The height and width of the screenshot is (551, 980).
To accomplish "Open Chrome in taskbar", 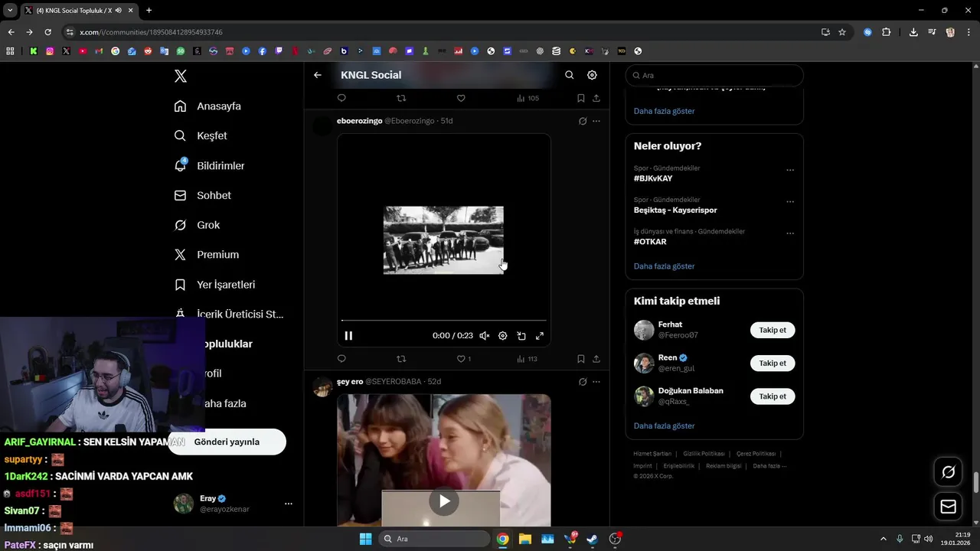I will [x=502, y=539].
